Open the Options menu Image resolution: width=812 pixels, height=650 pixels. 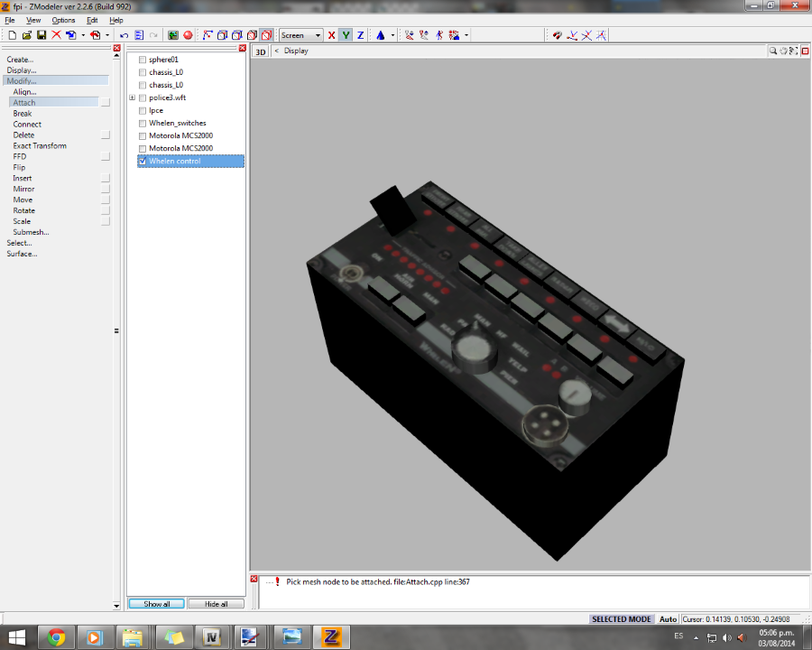63,20
